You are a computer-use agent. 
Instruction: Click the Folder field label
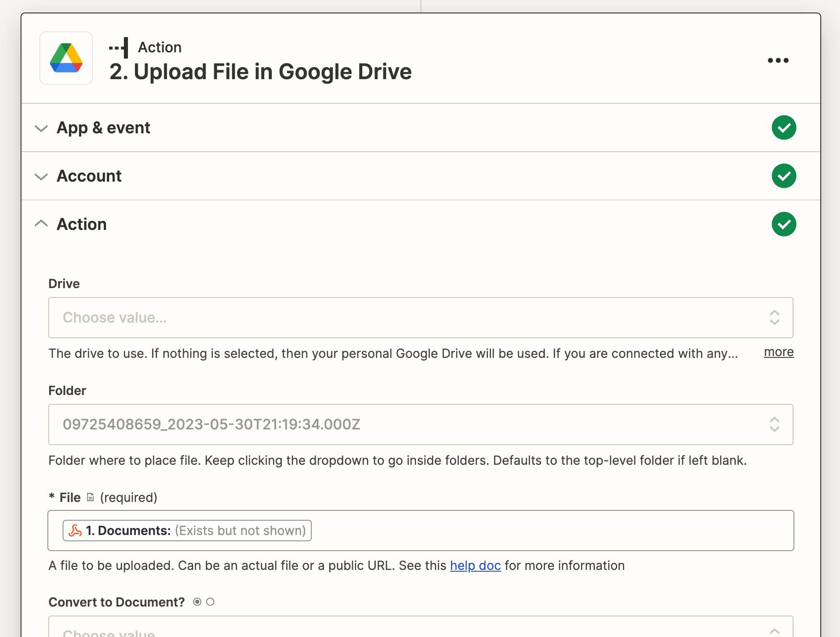(x=67, y=391)
